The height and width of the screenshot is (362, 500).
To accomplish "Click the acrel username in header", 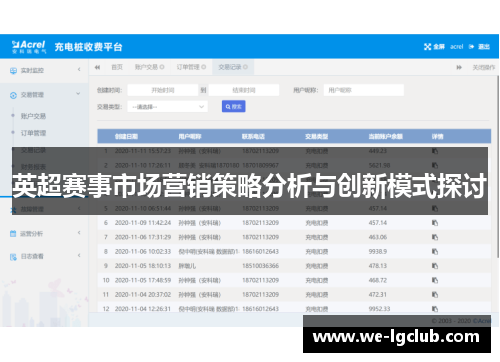I will pos(457,47).
